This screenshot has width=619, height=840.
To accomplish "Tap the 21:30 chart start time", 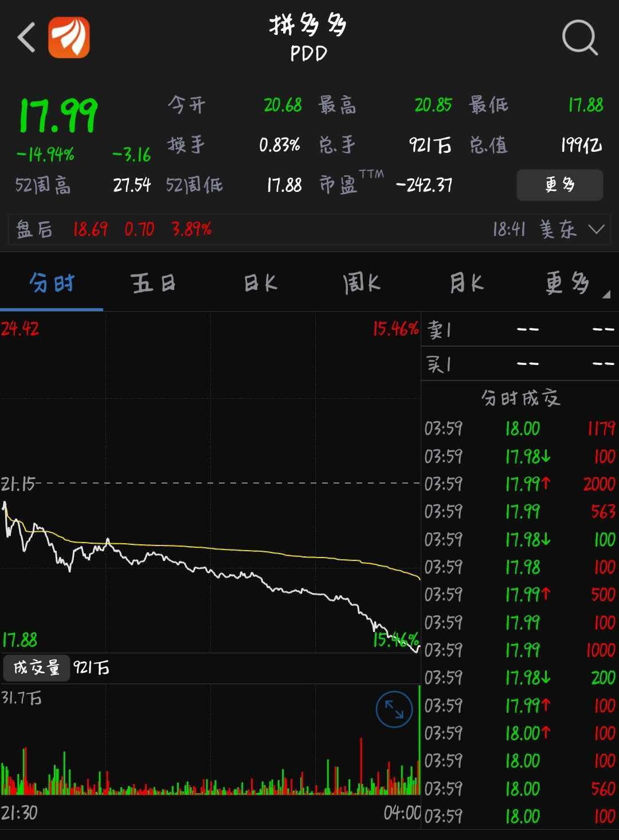I will (19, 813).
